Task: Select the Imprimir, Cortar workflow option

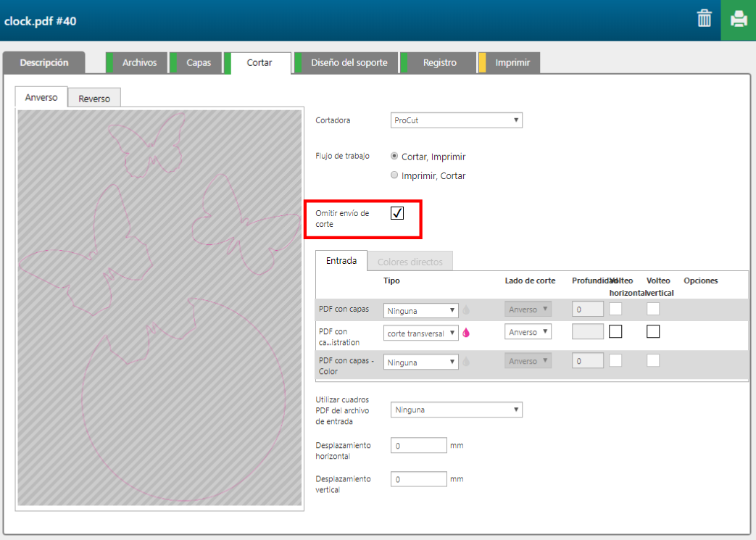Action: pyautogui.click(x=394, y=175)
